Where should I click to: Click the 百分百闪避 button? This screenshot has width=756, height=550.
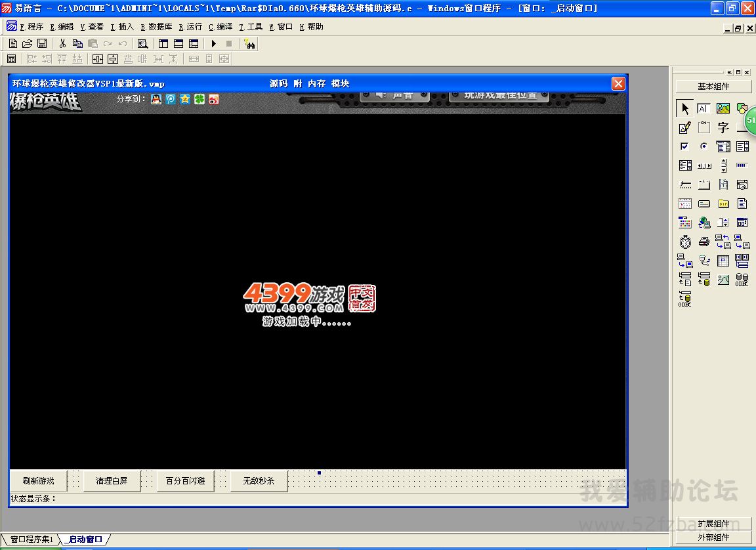tap(186, 480)
